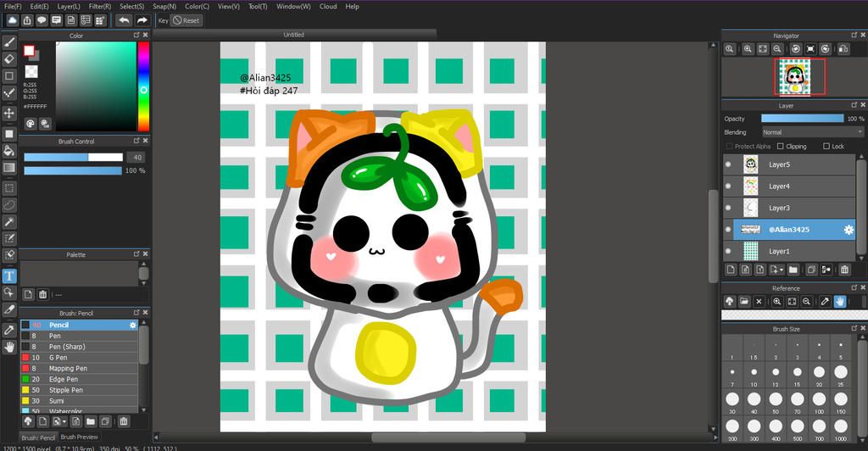Screen dimensions: 868x451
Task: Select the Eraser tool
Action: [9, 58]
